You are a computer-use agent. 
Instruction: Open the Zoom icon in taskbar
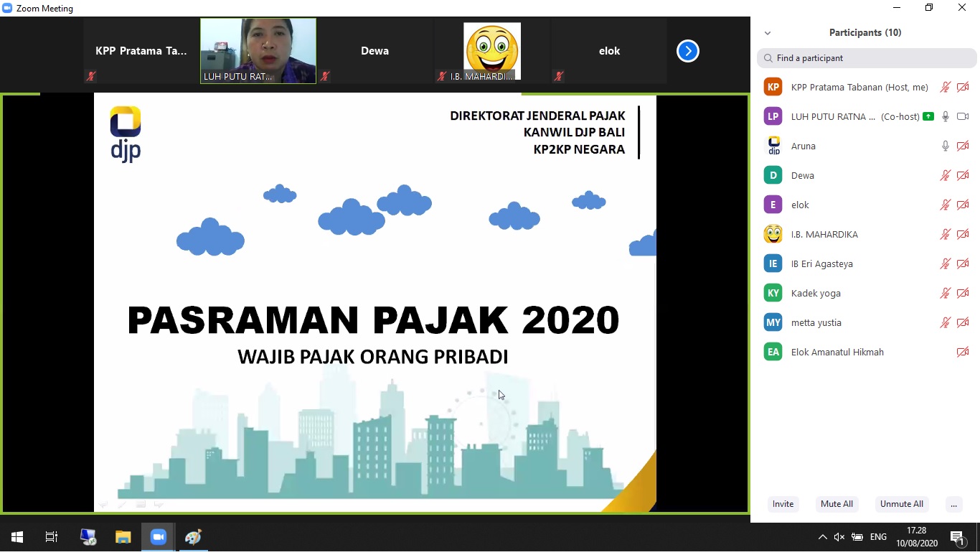[x=158, y=537]
